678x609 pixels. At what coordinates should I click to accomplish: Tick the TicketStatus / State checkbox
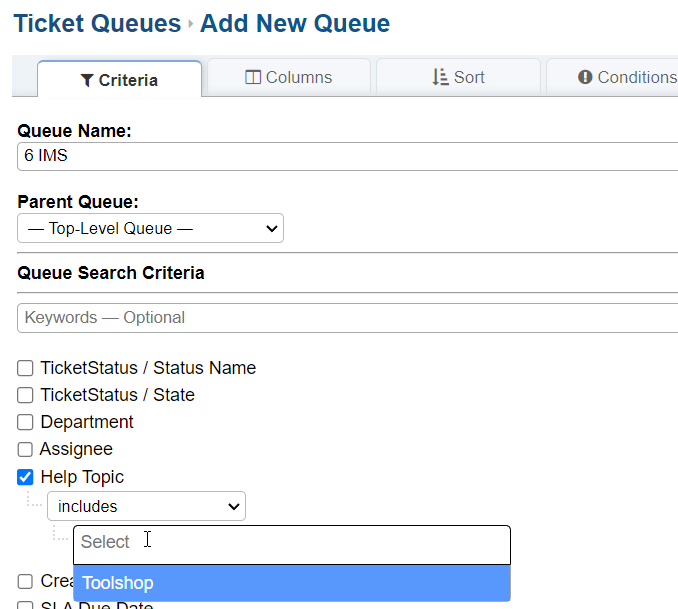[x=26, y=395]
